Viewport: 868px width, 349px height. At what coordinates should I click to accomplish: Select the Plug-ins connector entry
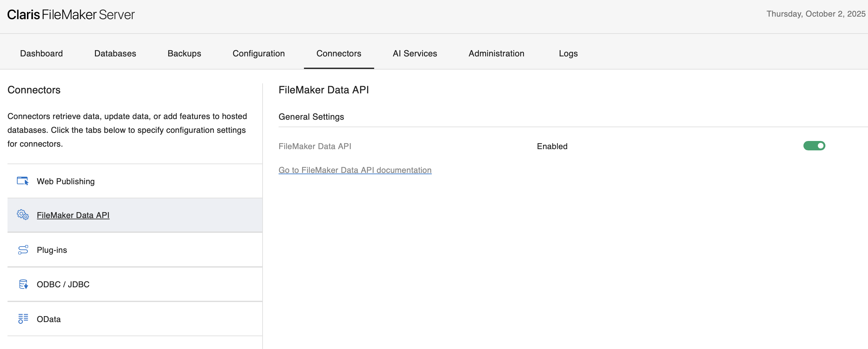click(52, 250)
